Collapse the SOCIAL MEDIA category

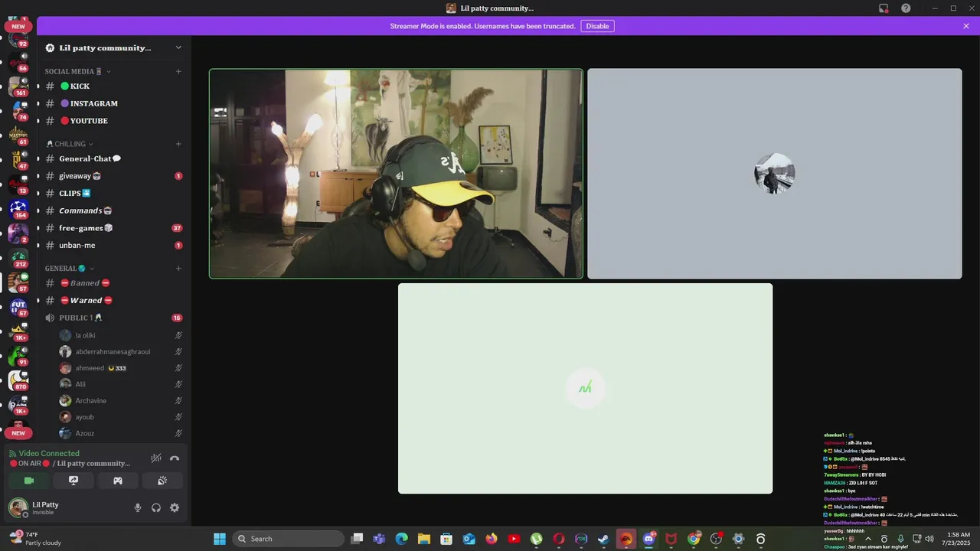click(x=78, y=71)
